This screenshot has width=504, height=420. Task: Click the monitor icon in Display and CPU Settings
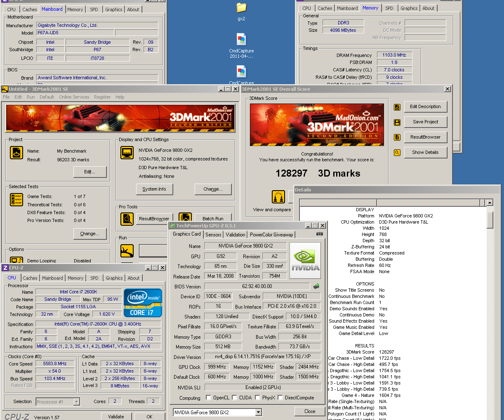(x=127, y=153)
